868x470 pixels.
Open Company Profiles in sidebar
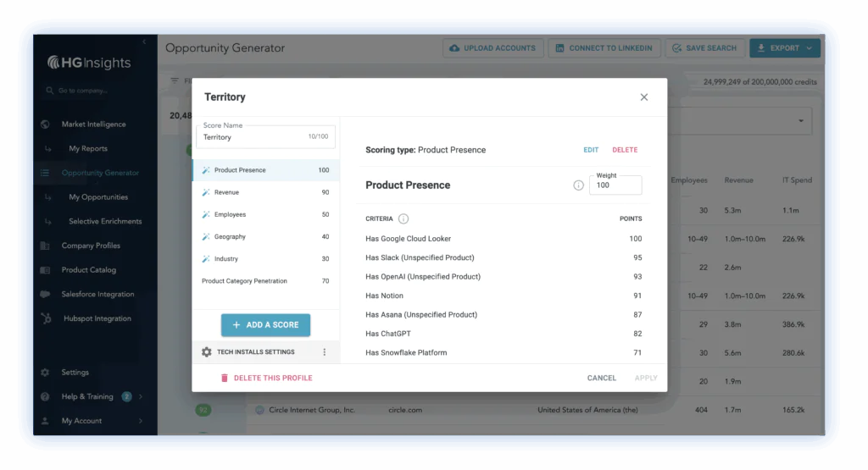(91, 246)
